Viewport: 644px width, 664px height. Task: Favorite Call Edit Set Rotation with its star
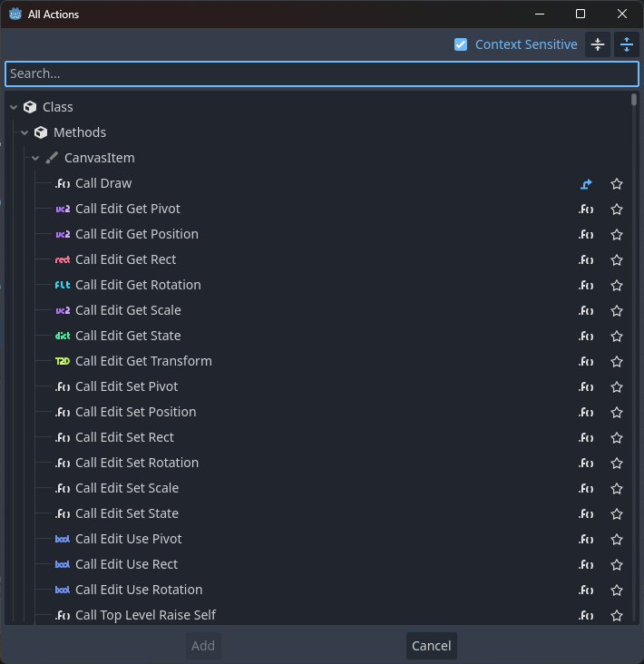(617, 464)
